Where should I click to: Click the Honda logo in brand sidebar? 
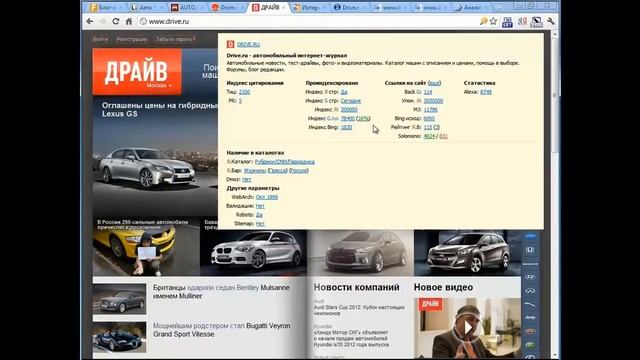[530, 250]
